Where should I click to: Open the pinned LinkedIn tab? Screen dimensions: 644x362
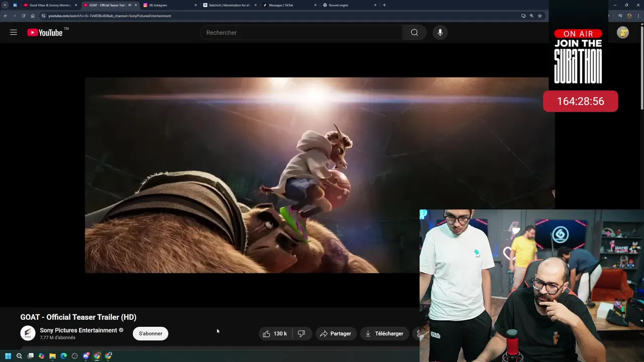[15, 5]
